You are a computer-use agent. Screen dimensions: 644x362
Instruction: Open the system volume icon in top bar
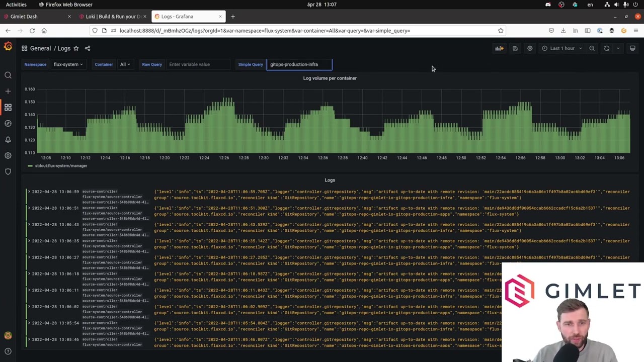[x=617, y=5]
